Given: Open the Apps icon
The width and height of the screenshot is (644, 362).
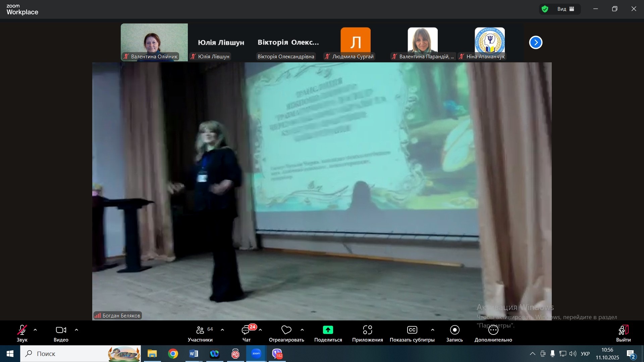Looking at the screenshot, I should [367, 330].
